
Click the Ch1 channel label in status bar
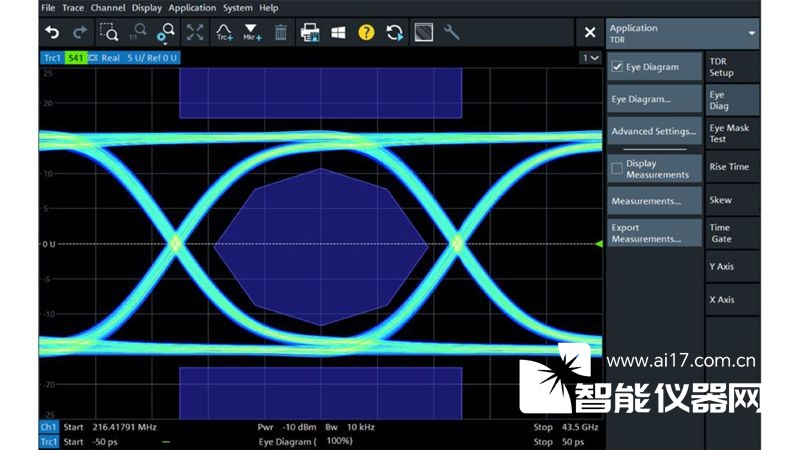pos(49,427)
